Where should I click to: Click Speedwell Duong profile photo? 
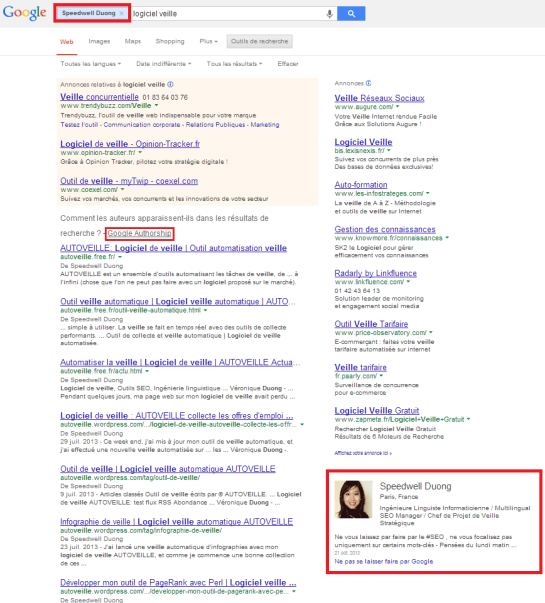coord(353,499)
